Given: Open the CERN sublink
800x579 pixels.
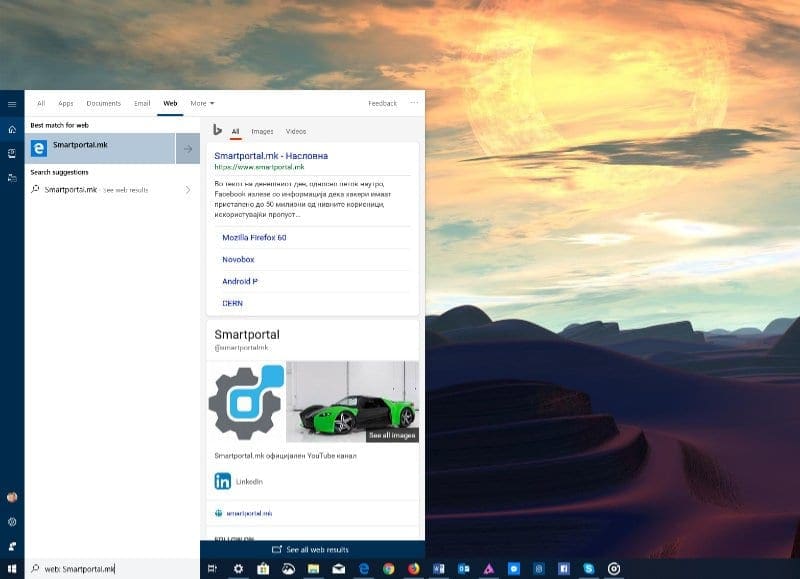Looking at the screenshot, I should pos(232,304).
